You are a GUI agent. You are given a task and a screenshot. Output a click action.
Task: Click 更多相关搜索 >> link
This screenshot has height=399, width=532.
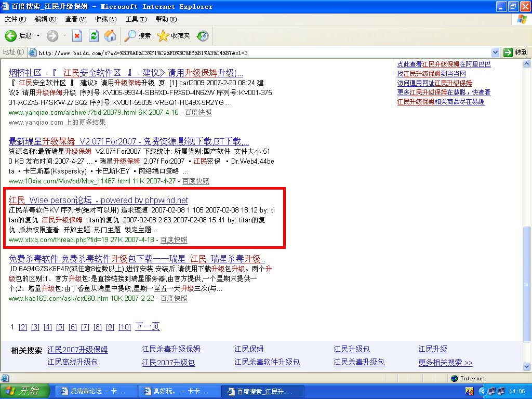coord(445,362)
